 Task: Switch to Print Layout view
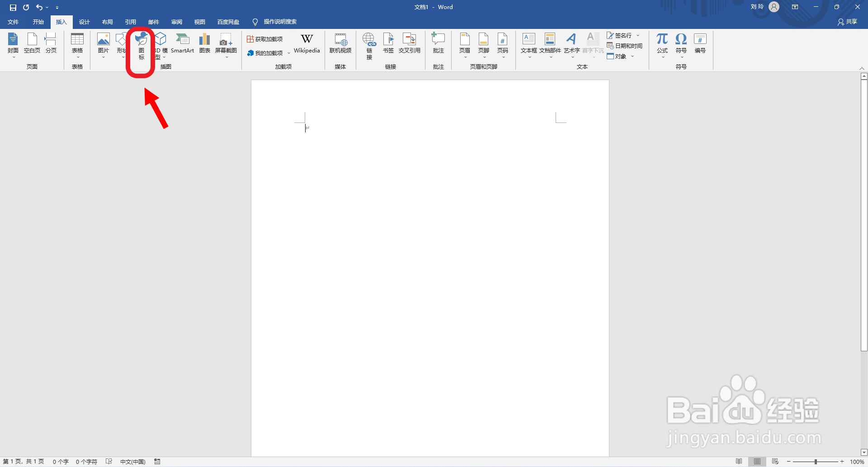tap(757, 462)
